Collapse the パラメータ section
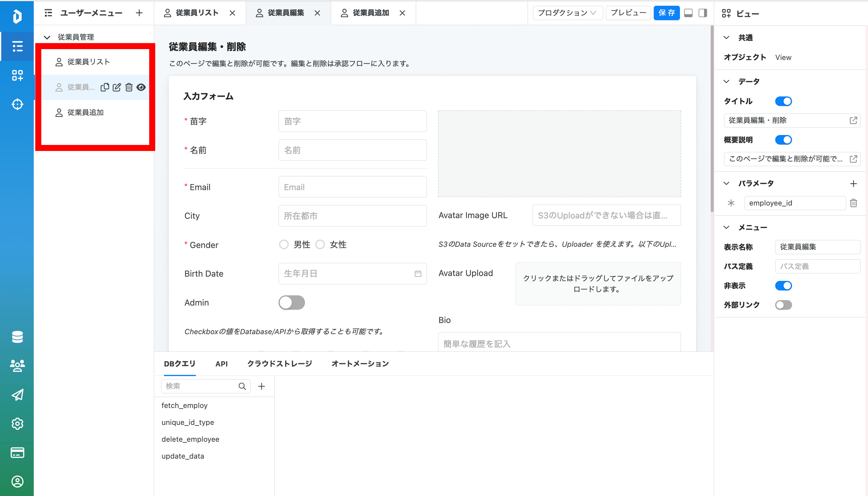This screenshot has width=868, height=496. (x=726, y=184)
